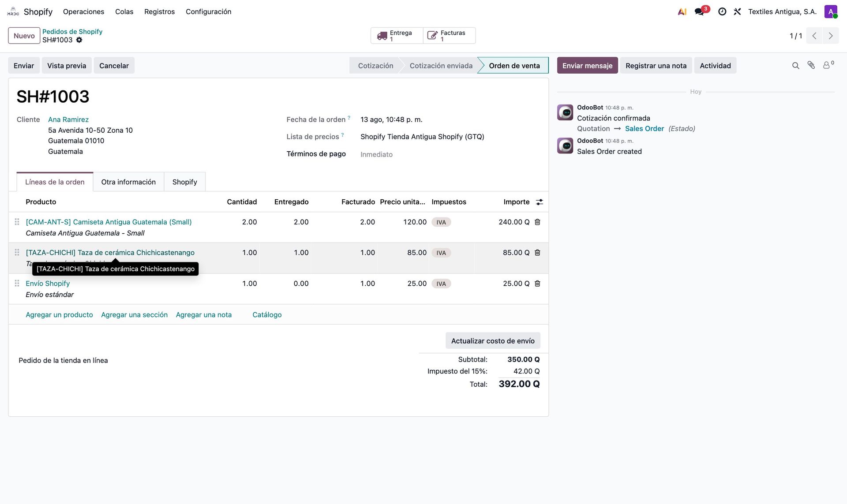
Task: Switch to Otra información tab
Action: pos(128,182)
